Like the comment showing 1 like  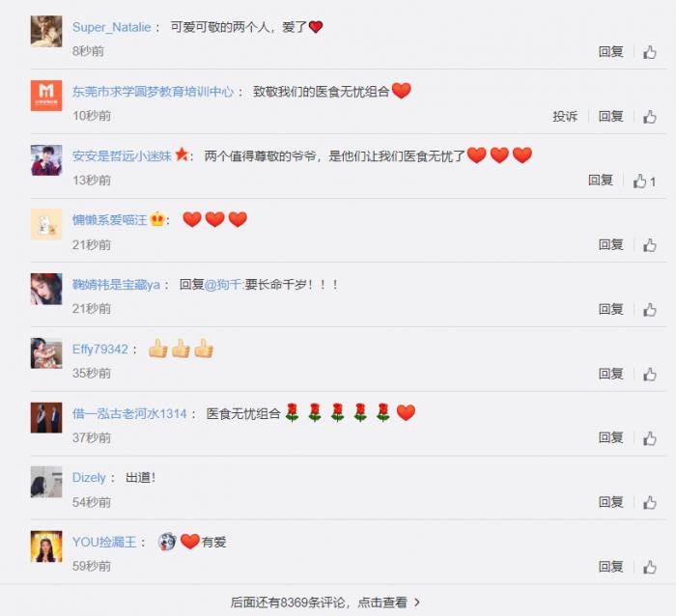644,182
